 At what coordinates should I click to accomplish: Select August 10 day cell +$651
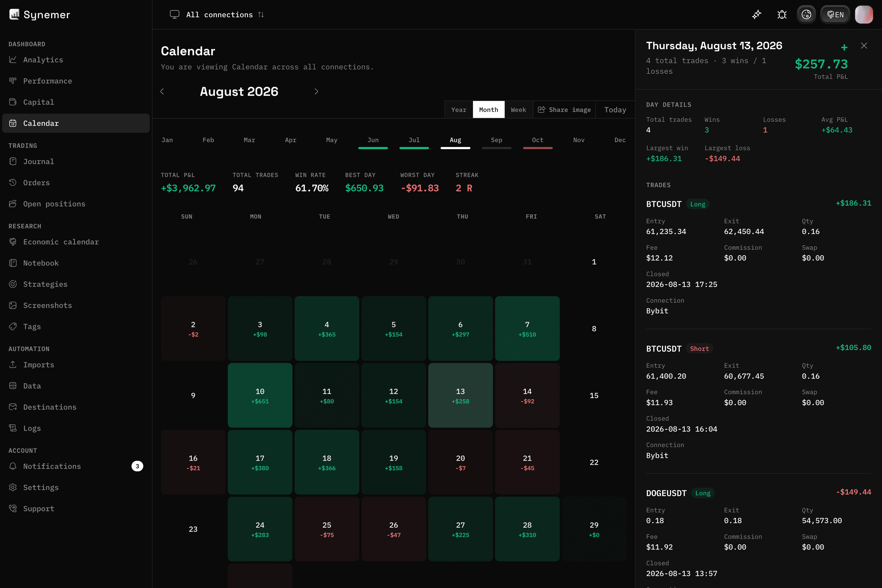[x=260, y=395]
